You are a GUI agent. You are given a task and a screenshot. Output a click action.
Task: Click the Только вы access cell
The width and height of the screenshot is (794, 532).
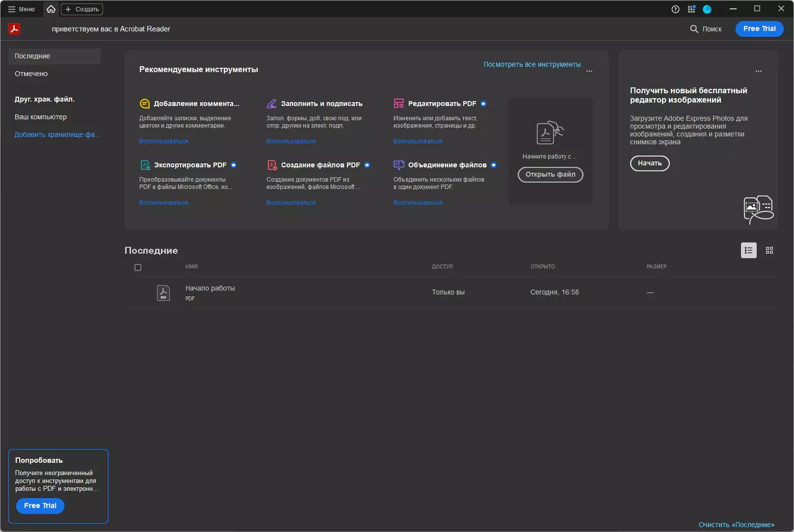(448, 292)
